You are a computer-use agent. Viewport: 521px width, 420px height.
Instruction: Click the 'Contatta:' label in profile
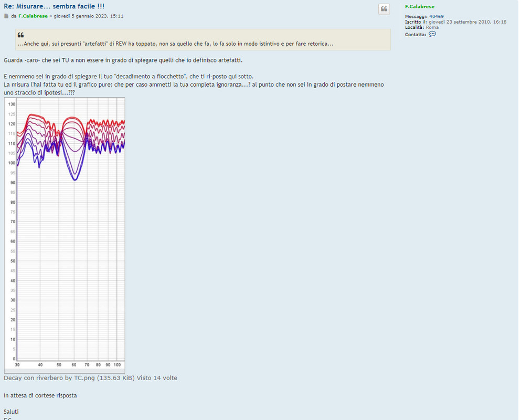click(416, 35)
